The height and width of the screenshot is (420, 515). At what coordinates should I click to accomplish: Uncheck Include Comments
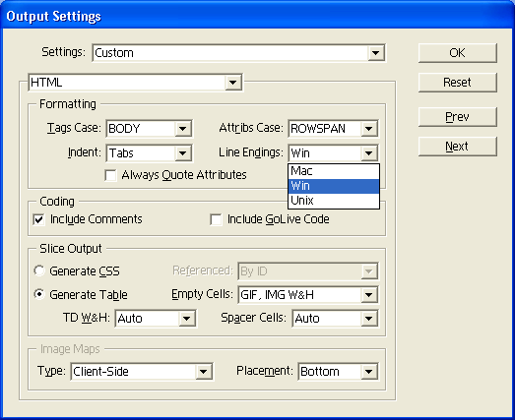(38, 219)
